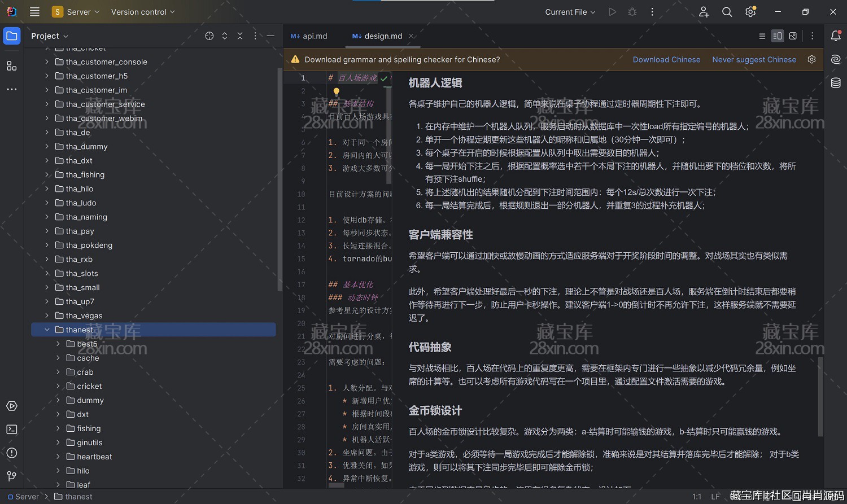Viewport: 847px width, 504px height.
Task: Hide the Project panel
Action: tap(270, 36)
